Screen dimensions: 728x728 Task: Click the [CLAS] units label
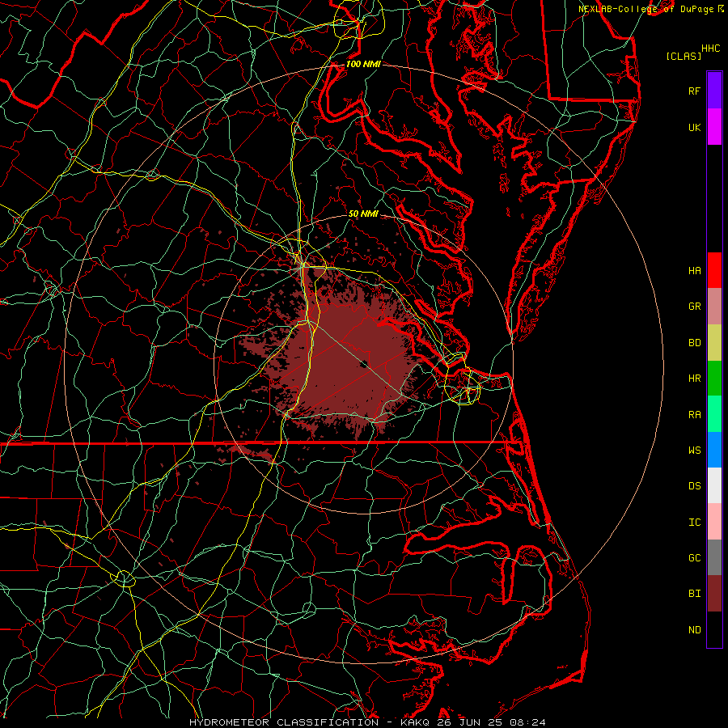(684, 56)
